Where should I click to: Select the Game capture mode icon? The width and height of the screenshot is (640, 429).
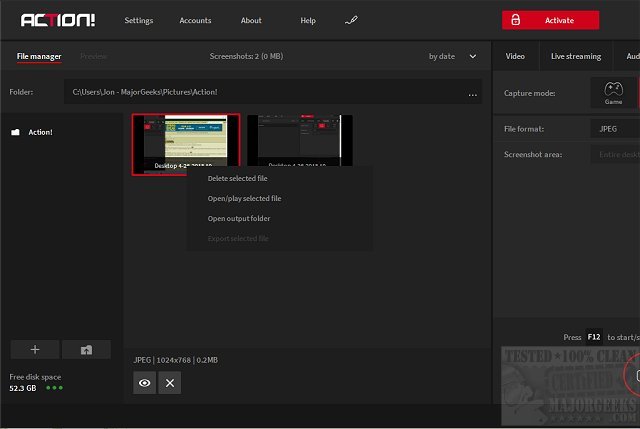pos(614,93)
